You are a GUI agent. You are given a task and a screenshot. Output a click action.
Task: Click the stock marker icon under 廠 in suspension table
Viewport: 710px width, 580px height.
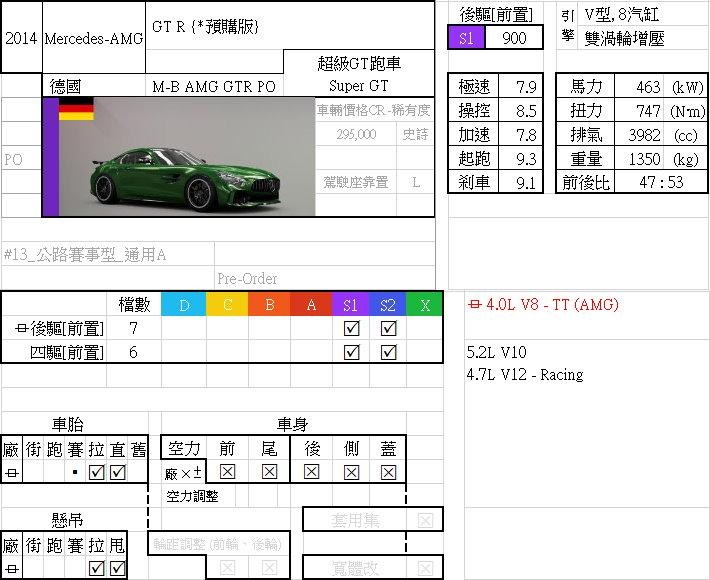coord(11,569)
